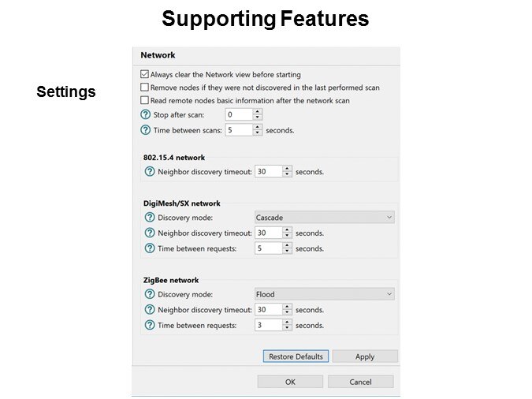Click help icon beside Stop after scan
Viewport: 532px width, 399px height.
[x=145, y=115]
